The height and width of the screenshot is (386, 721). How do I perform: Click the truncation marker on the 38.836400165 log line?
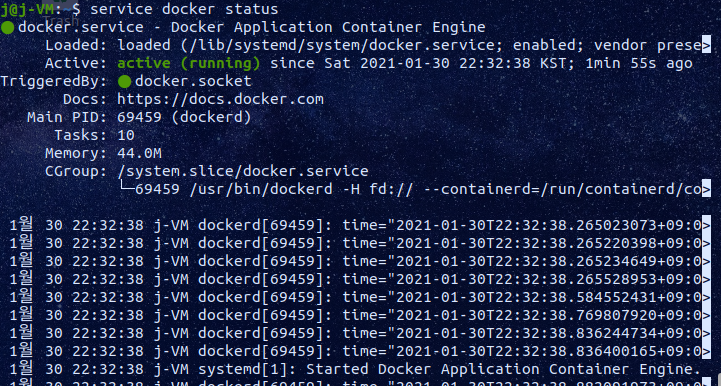pos(706,351)
